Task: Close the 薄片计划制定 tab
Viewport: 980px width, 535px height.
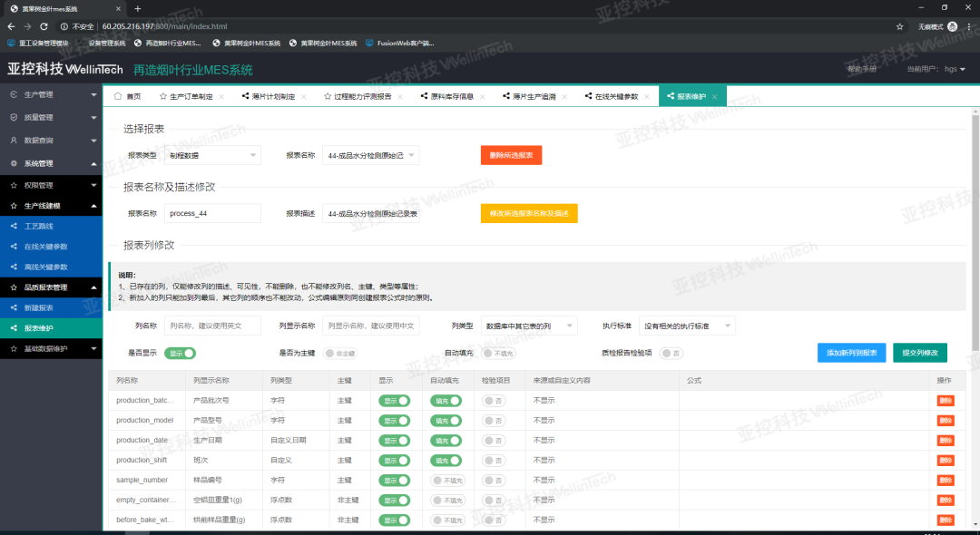Action: [x=304, y=97]
